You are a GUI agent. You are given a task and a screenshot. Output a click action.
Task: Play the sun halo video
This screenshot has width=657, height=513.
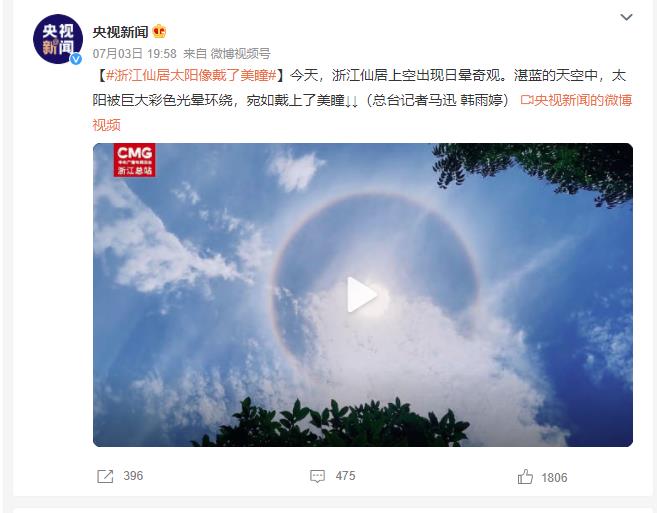362,295
